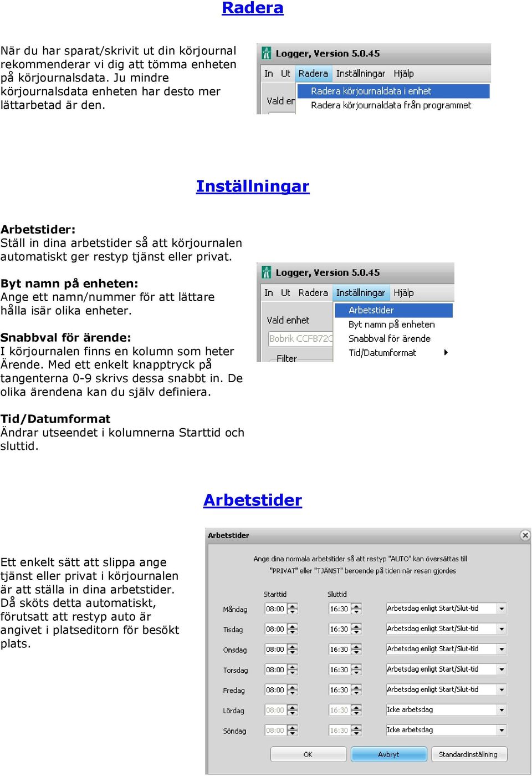
Task: Click the Filter label in screenshot
Action: click(287, 358)
